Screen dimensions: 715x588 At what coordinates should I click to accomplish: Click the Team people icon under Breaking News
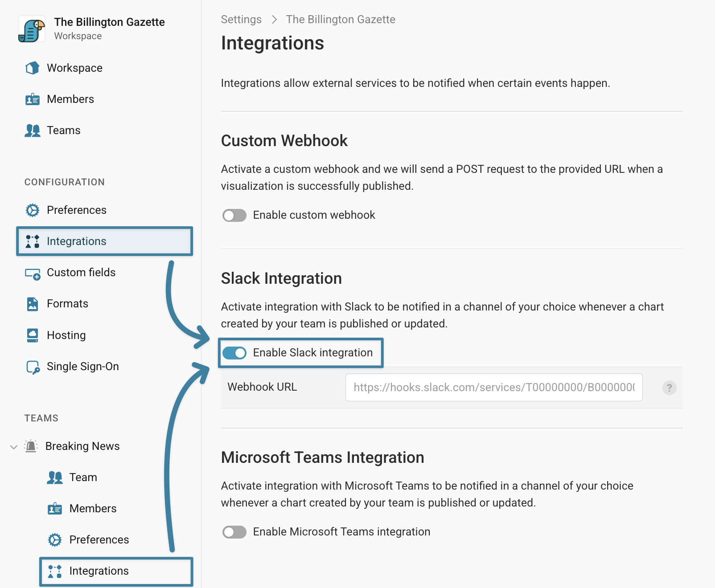click(54, 478)
